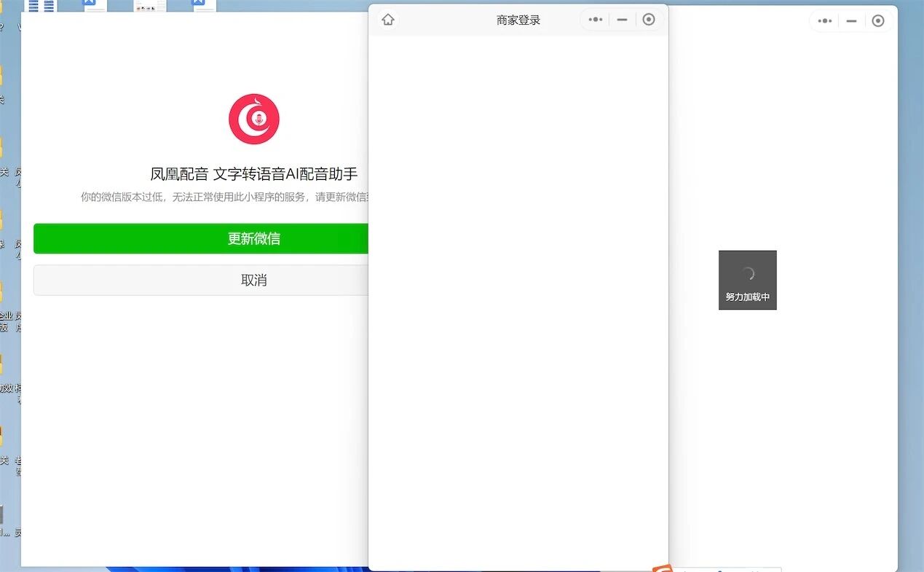Click the 凤凰配音 文字转语音AI配音助手 heading
Viewport: 924px width, 572px height.
tap(254, 174)
